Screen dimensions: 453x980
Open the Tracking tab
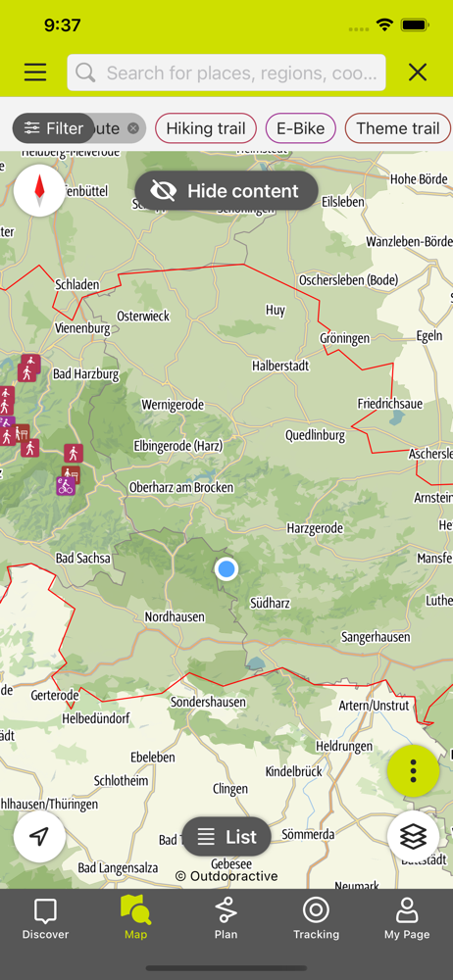click(316, 919)
